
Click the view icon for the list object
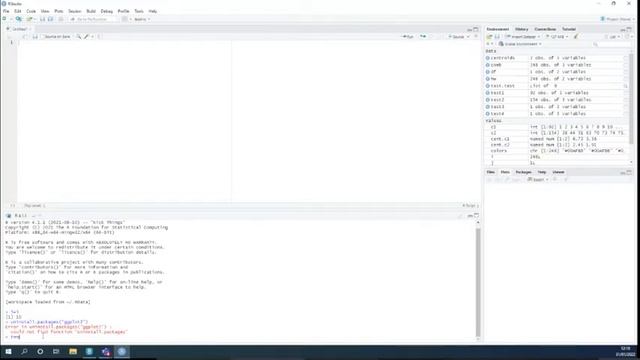pyautogui.click(x=626, y=86)
